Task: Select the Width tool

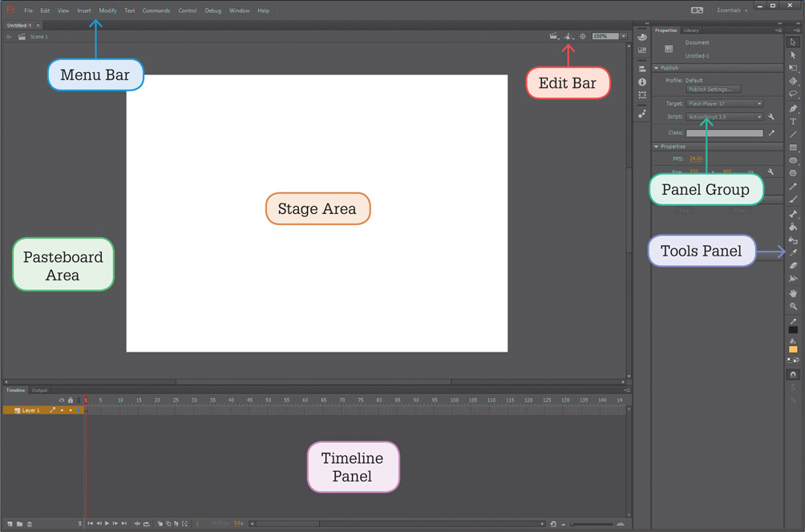Action: (793, 279)
